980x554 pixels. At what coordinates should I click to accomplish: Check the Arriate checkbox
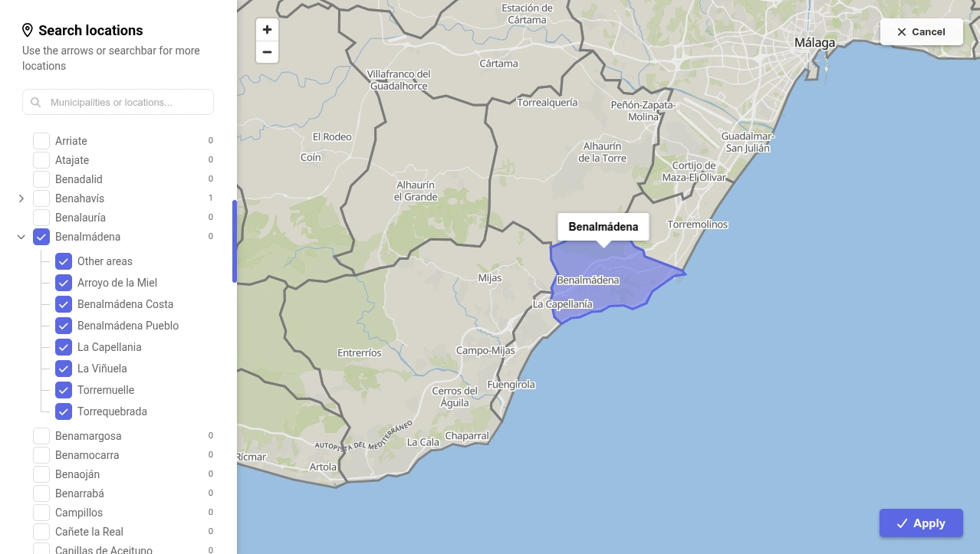pyautogui.click(x=41, y=141)
